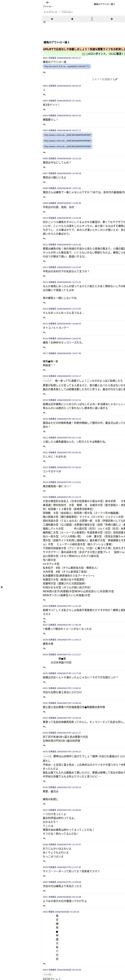Reply to post 0003 桂3支ゲッツ
The image size is (125, 980).
44,110
